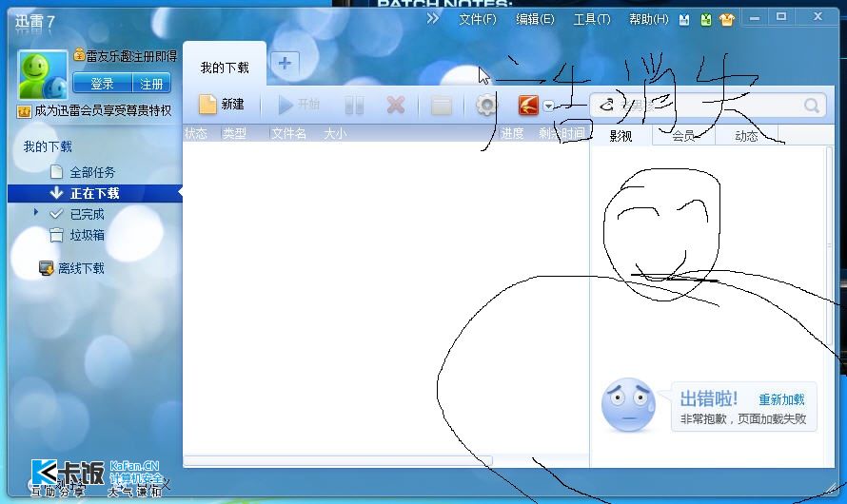The image size is (847, 504).
Task: Click the 垃圾箱 trash bin icon
Action: coord(56,235)
